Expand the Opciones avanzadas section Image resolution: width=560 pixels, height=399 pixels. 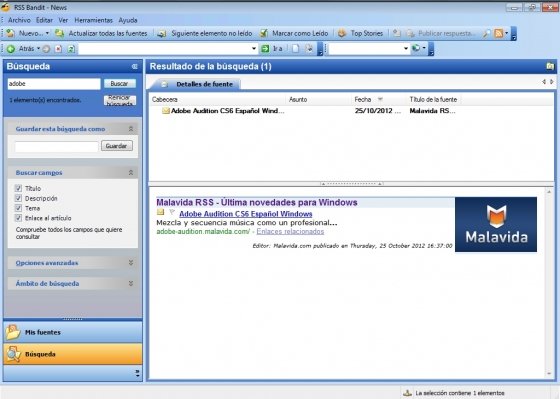click(x=131, y=263)
